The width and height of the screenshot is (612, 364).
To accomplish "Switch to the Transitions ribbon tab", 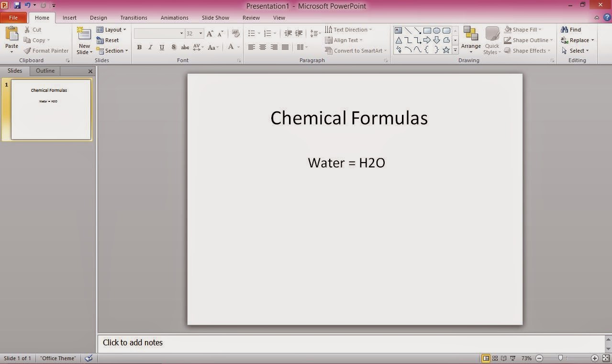I will pyautogui.click(x=134, y=18).
